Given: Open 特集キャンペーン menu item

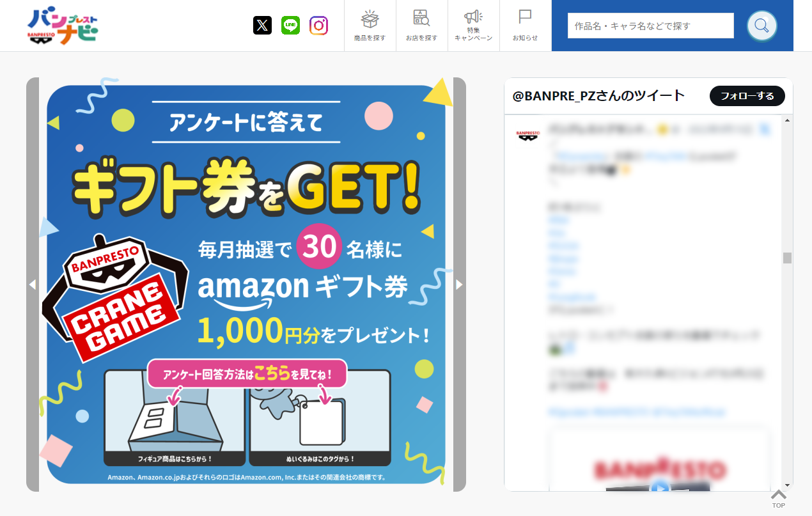Looking at the screenshot, I should point(473,26).
